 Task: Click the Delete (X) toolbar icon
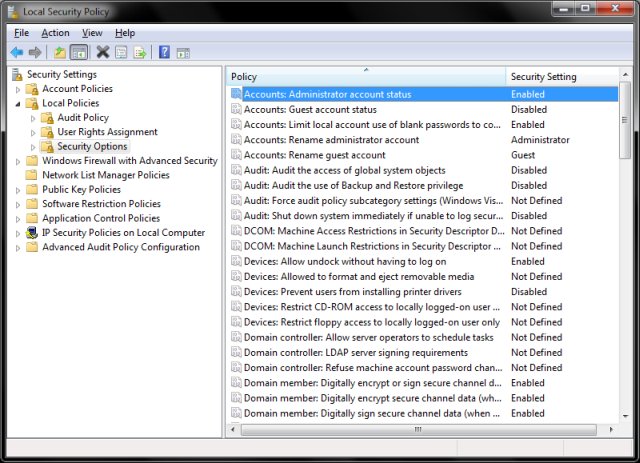(102, 52)
